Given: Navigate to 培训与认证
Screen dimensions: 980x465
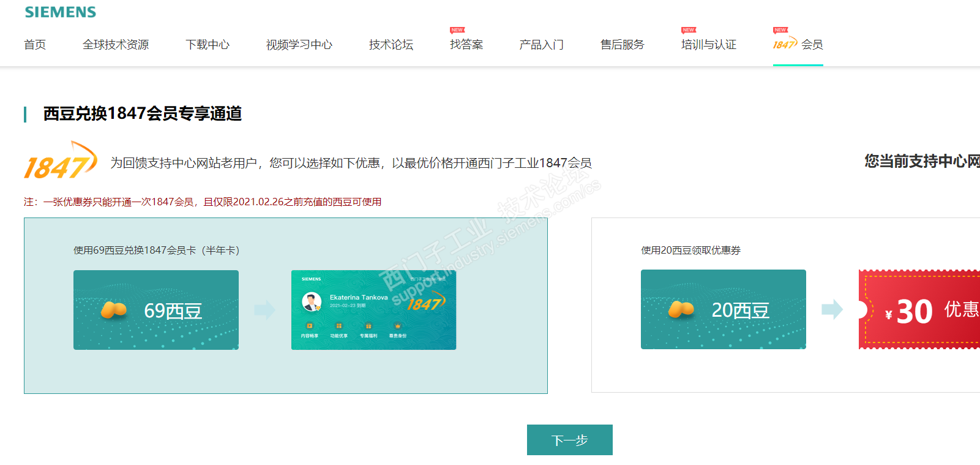Looking at the screenshot, I should tap(709, 45).
